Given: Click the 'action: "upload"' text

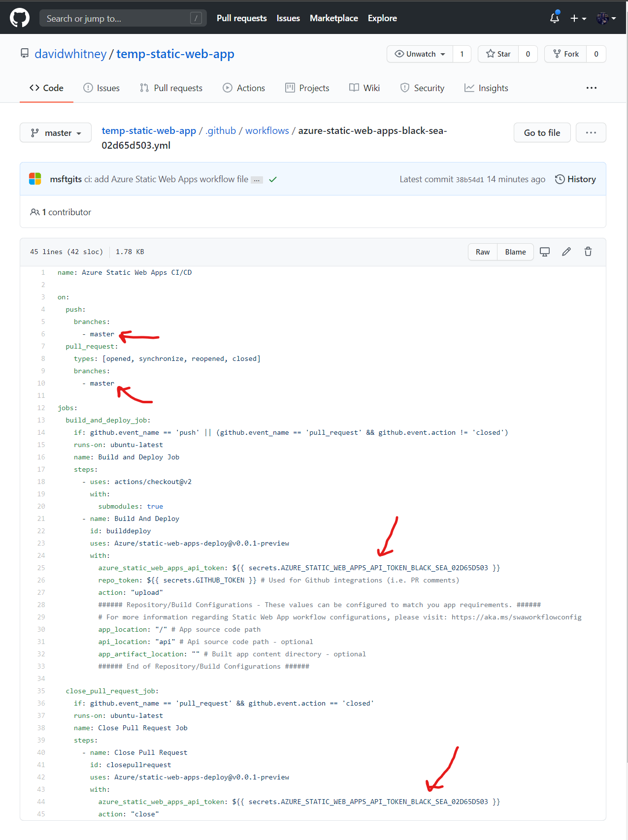Looking at the screenshot, I should click(x=131, y=592).
